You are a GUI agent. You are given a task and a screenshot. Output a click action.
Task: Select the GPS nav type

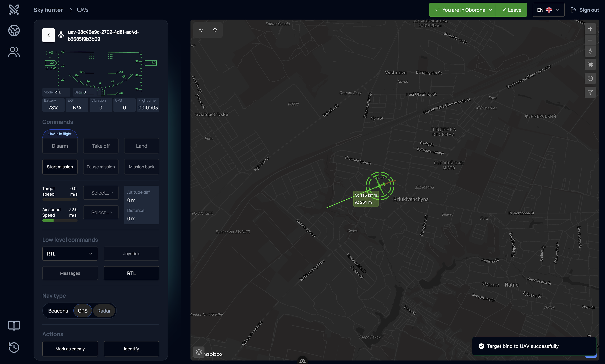[x=83, y=311]
